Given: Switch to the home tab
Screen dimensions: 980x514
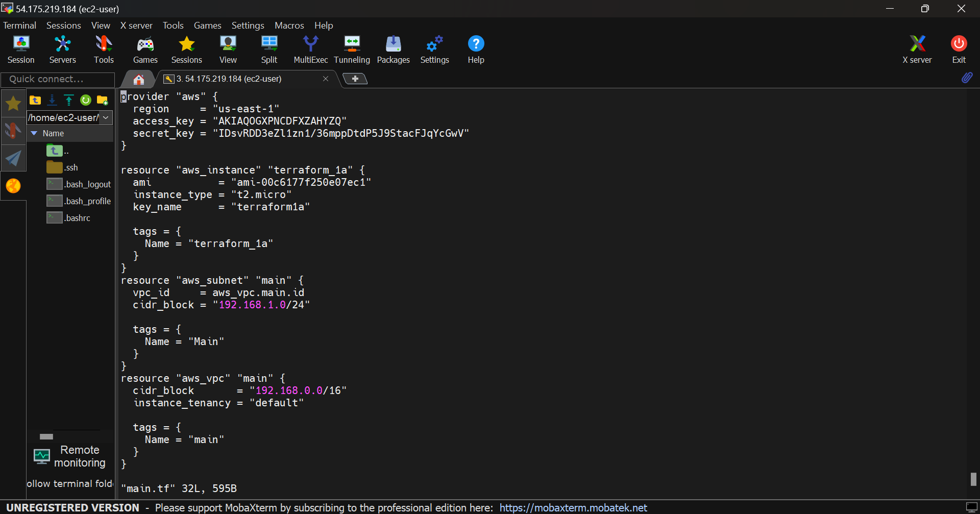Looking at the screenshot, I should point(138,79).
